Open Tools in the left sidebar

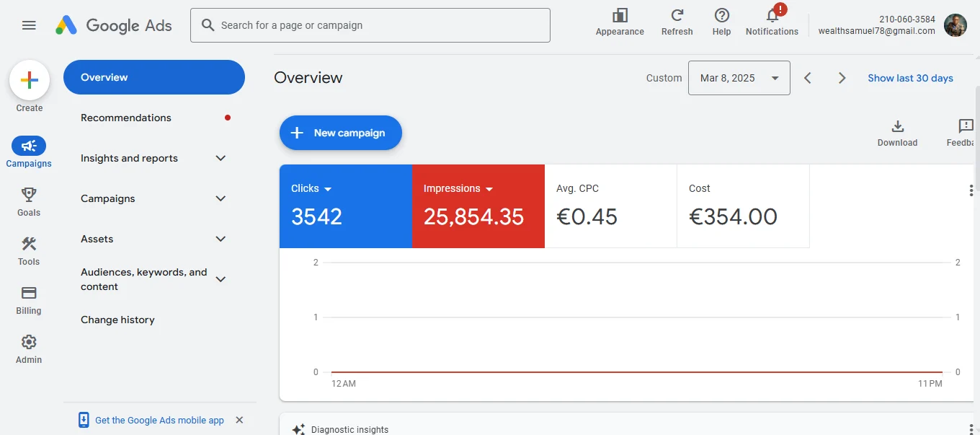[29, 250]
